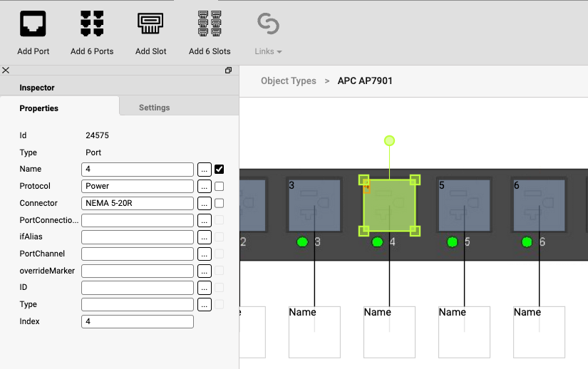This screenshot has width=588, height=369.
Task: Open the Protocol ellipsis picker button
Action: tap(205, 187)
